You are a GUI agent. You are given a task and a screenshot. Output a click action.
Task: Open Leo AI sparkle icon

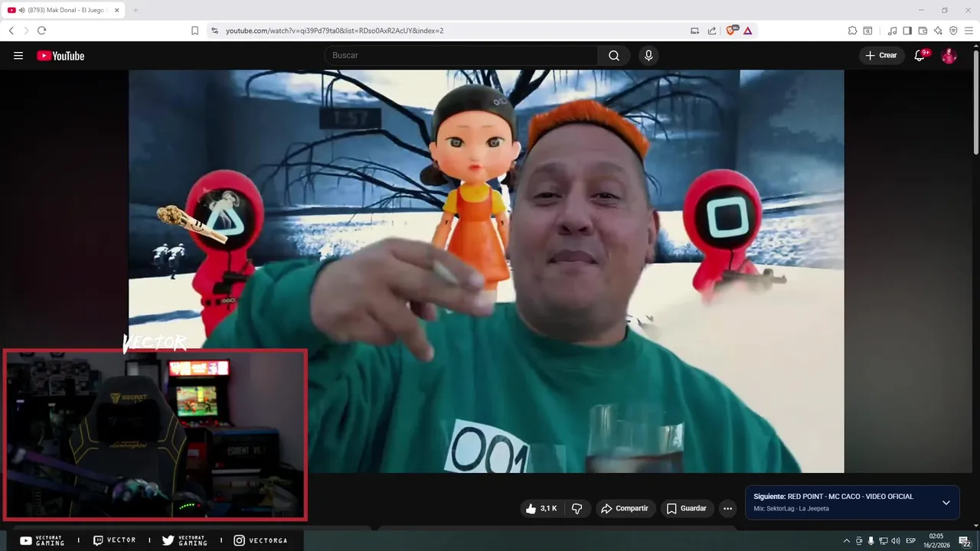pos(938,31)
